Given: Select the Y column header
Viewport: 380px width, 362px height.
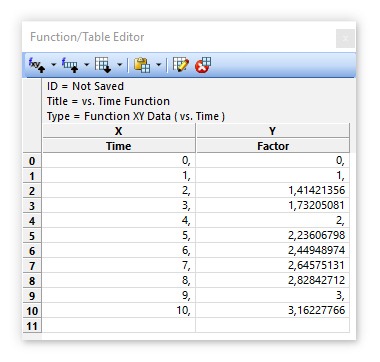Looking at the screenshot, I should (x=273, y=131).
